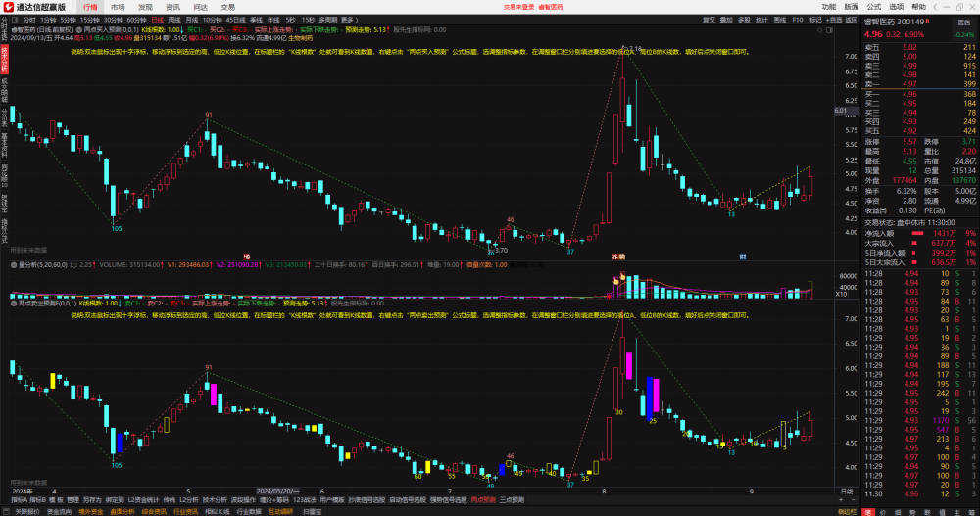The width and height of the screenshot is (980, 516).
Task: Click the small square icon left of 分时
Action: pos(15,20)
